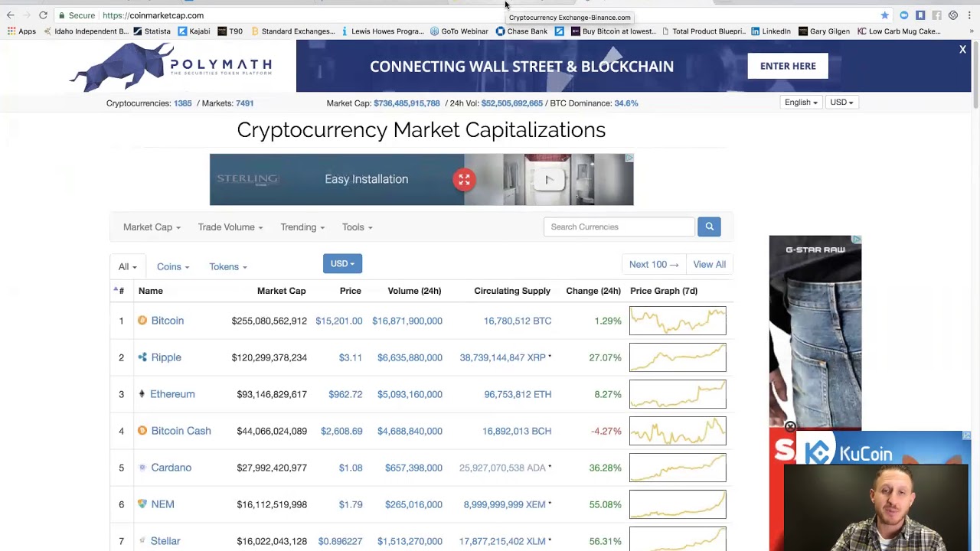This screenshot has width=980, height=551.
Task: Expand the Tools menu
Action: pyautogui.click(x=357, y=227)
